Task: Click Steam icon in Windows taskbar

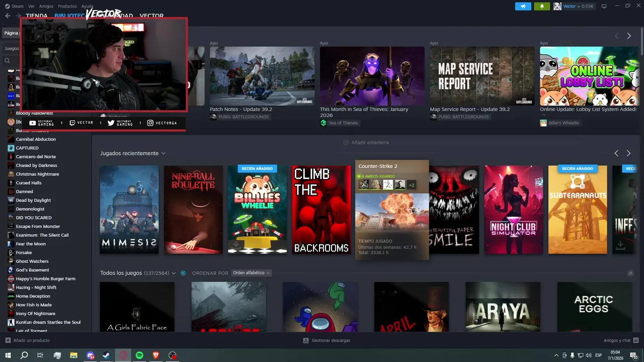Action: click(x=107, y=355)
